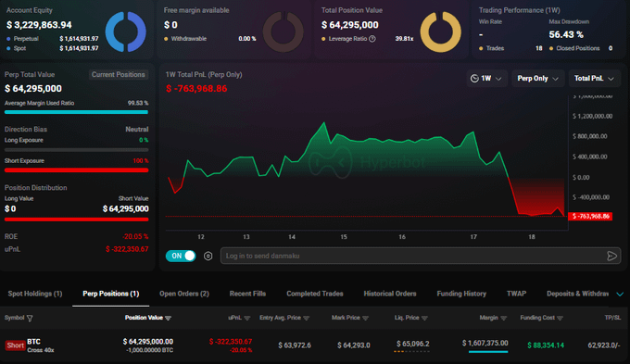Open the Spot Holdings (1) tab
Image resolution: width=630 pixels, height=364 pixels.
[x=35, y=294]
